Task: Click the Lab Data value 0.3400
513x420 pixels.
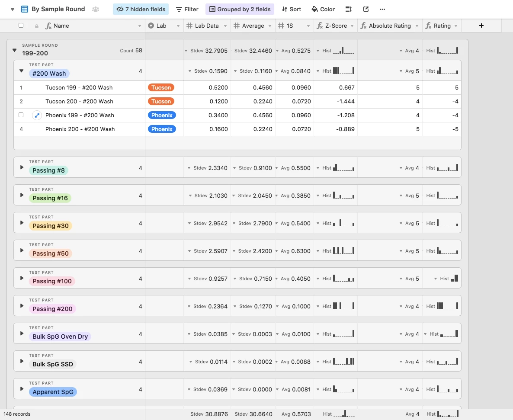Action: point(218,115)
